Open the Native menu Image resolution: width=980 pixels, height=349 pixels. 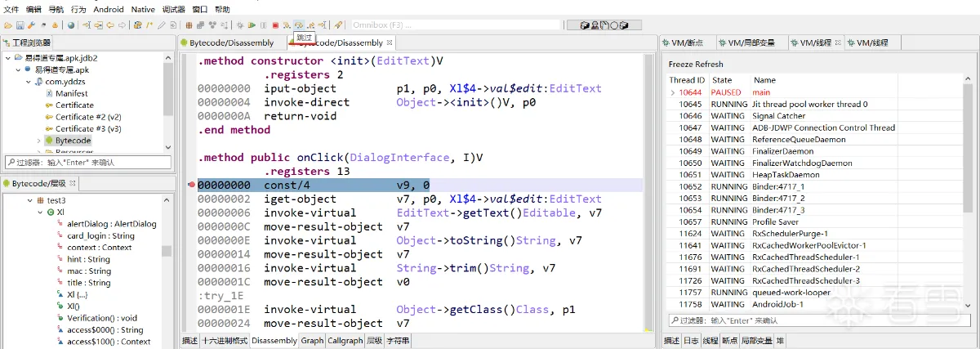(x=143, y=9)
